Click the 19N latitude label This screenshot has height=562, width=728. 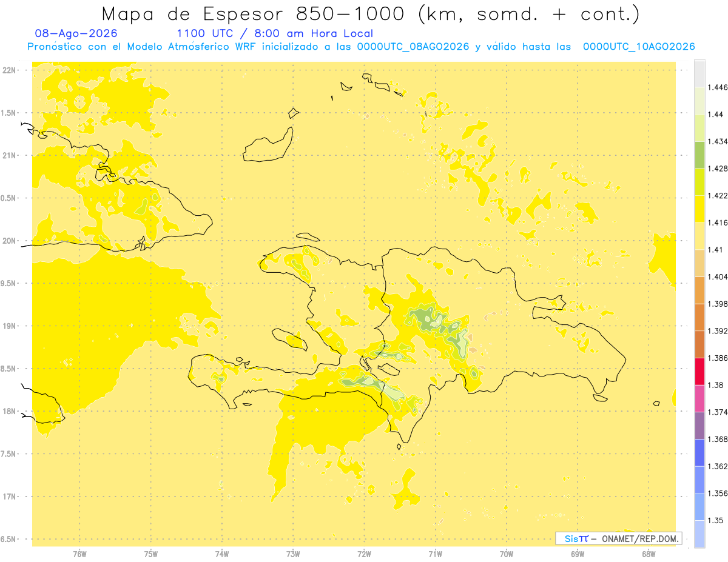point(10,326)
